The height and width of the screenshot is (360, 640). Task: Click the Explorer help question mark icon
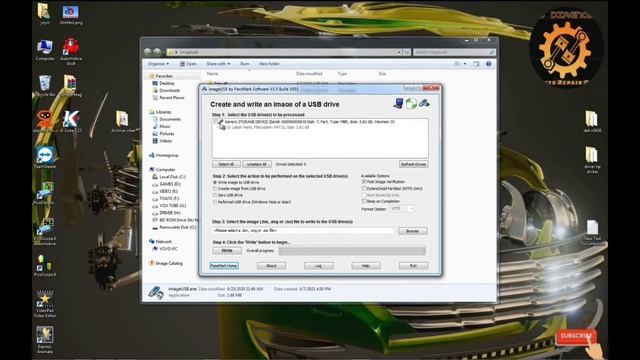(489, 64)
